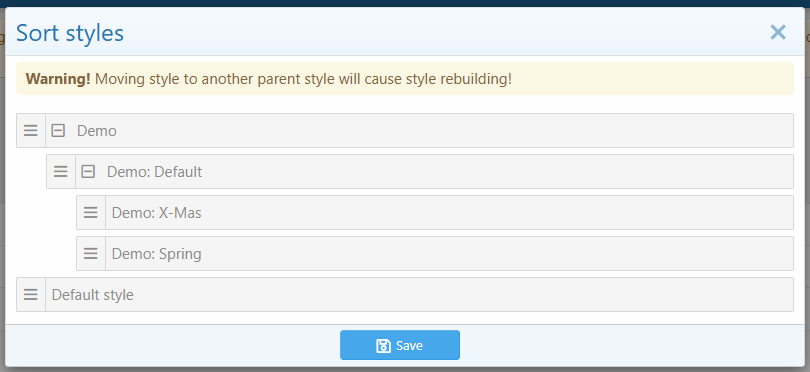Select the Demo style row label
Screen dimensions: 810x372
[97, 131]
